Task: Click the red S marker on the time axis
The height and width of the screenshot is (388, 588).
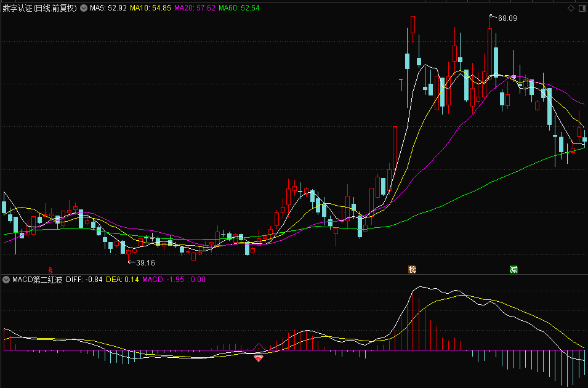Action: coord(50,270)
